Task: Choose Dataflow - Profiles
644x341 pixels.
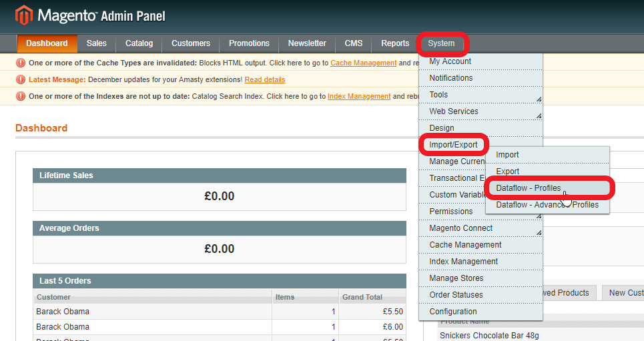Action: (547, 188)
